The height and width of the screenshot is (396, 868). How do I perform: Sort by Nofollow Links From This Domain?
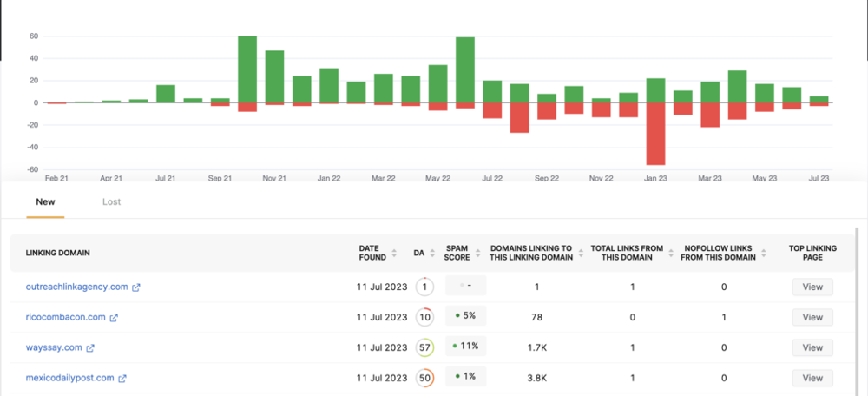pyautogui.click(x=763, y=253)
